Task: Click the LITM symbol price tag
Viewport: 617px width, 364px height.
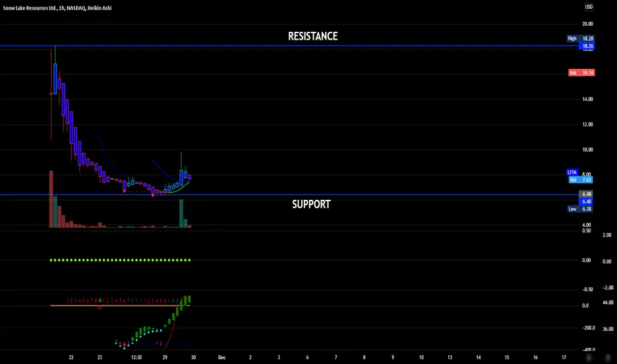Action: (x=572, y=172)
